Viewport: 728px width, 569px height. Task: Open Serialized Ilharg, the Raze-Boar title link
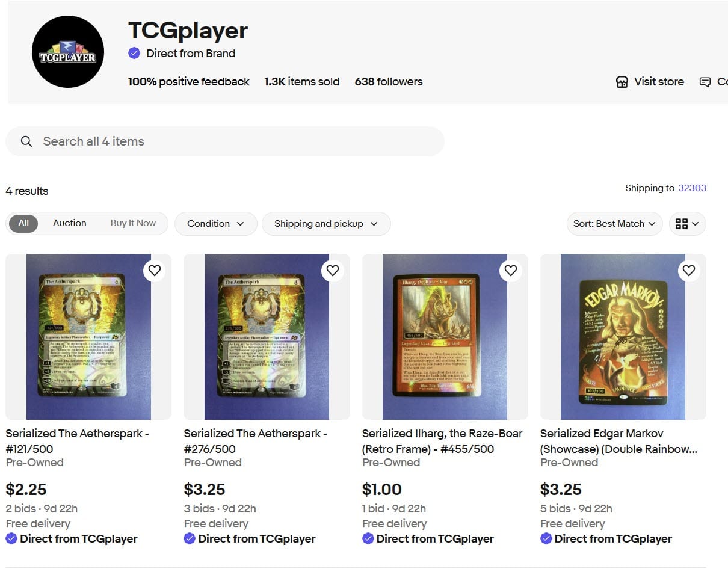tap(442, 441)
